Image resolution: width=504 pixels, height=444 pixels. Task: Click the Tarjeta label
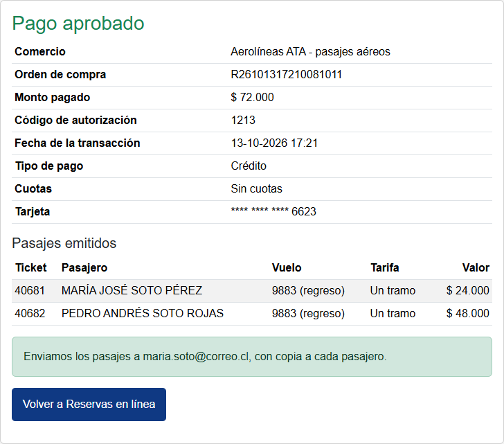[x=33, y=211]
